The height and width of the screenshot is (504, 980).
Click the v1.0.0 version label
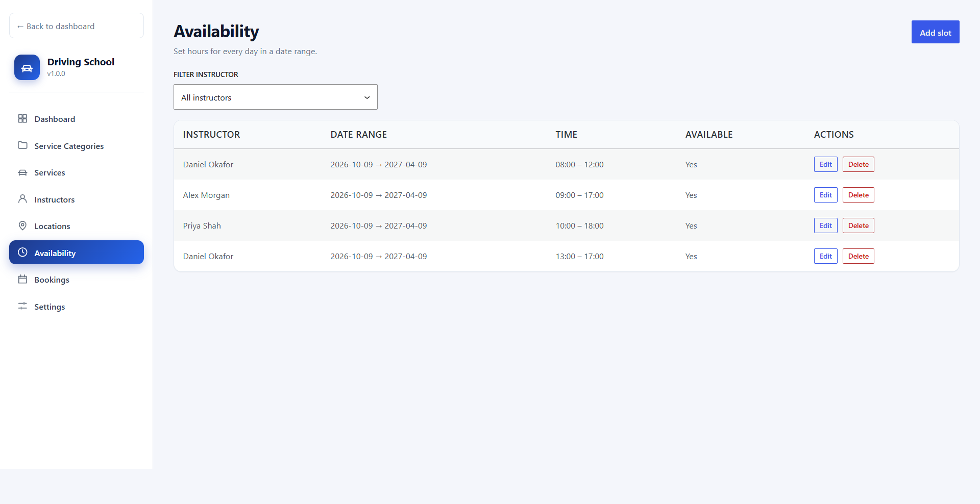tap(56, 73)
